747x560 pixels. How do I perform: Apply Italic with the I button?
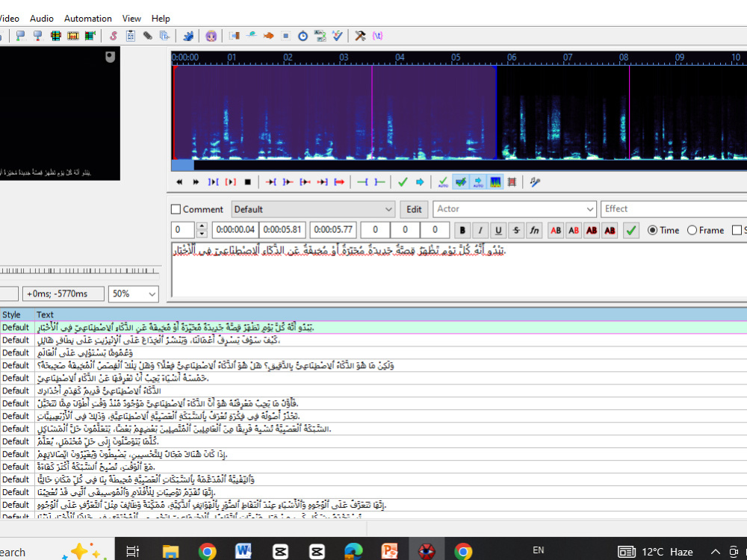click(x=480, y=231)
